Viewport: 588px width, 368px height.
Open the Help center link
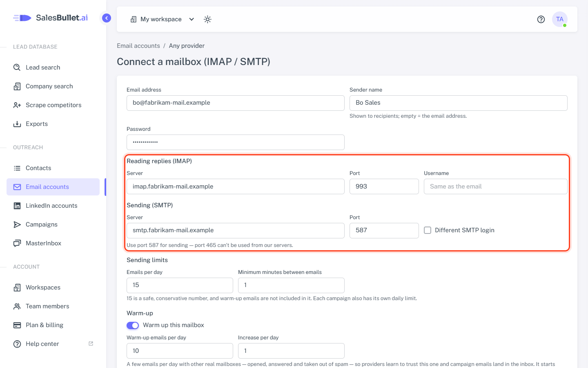[x=53, y=344]
